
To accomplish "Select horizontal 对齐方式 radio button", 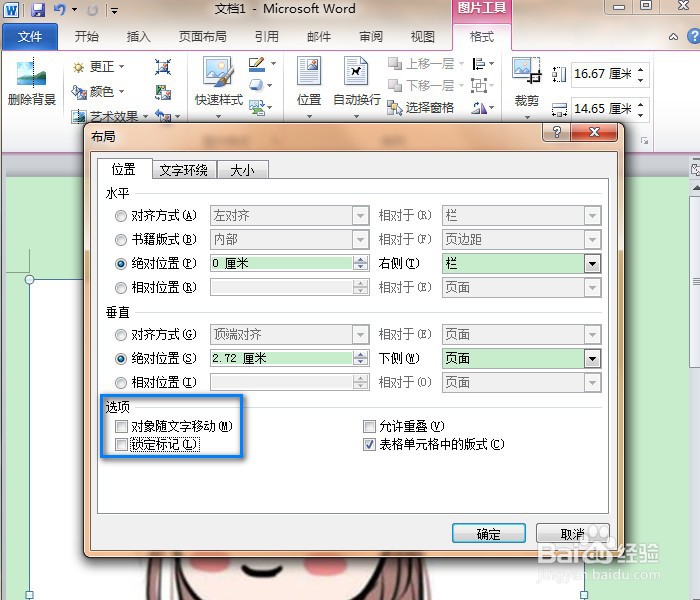I will click(121, 216).
